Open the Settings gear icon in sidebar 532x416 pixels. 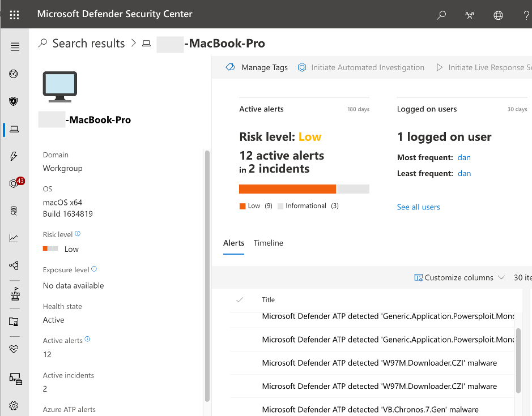(x=14, y=405)
